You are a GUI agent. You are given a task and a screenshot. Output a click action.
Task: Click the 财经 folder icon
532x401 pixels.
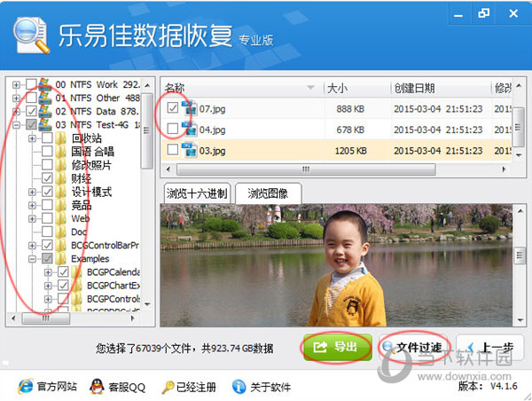(61, 178)
